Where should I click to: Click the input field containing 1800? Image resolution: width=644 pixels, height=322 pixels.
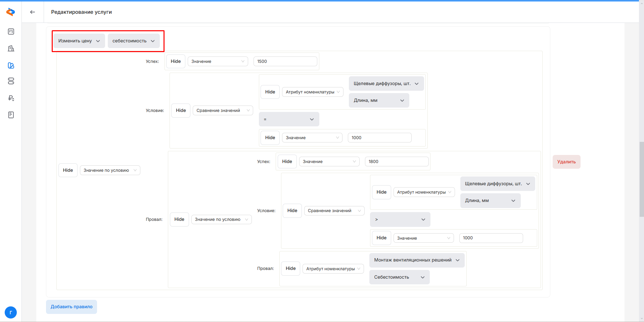coord(396,162)
